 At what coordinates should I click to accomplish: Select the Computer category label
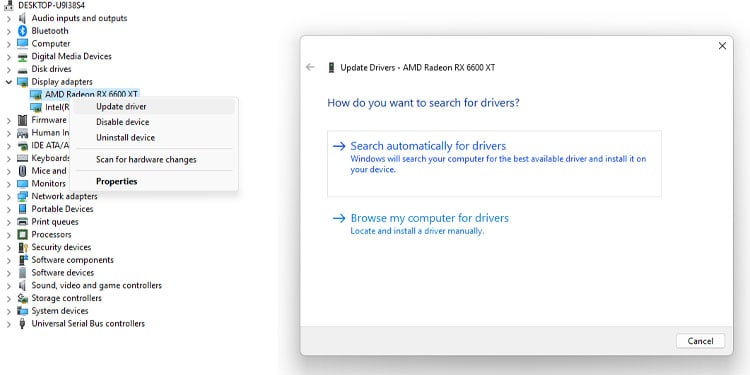pyautogui.click(x=51, y=44)
